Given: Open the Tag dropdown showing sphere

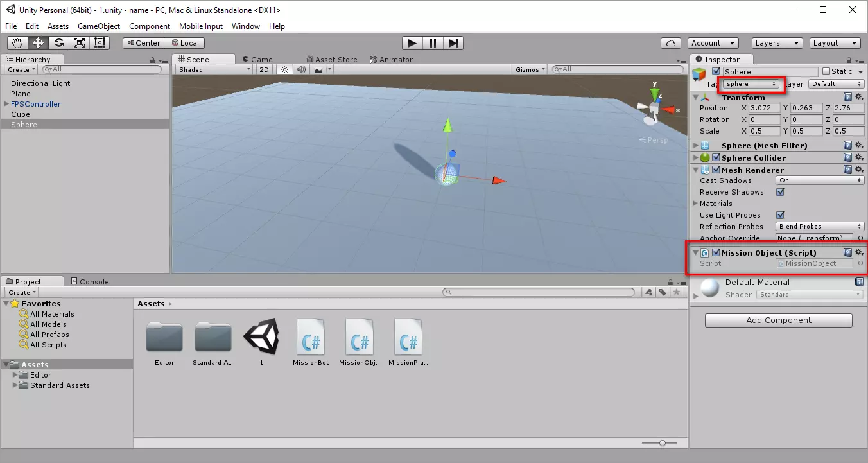Looking at the screenshot, I should pyautogui.click(x=751, y=84).
